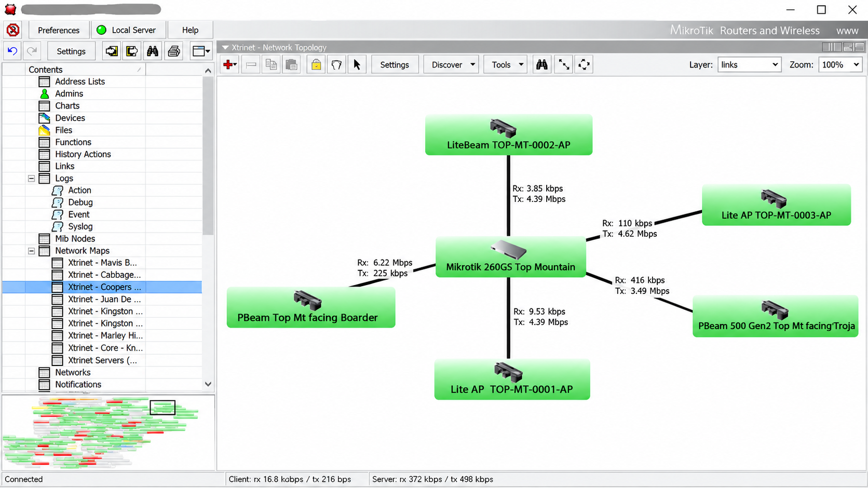The width and height of the screenshot is (868, 488).
Task: Click the red plus add item icon
Action: tap(229, 65)
